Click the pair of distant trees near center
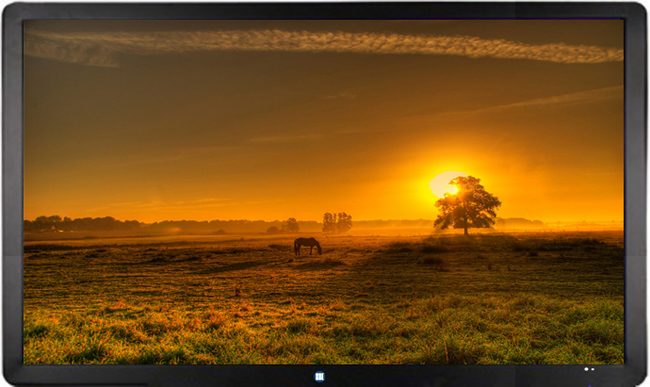The image size is (650, 387). coord(337,223)
